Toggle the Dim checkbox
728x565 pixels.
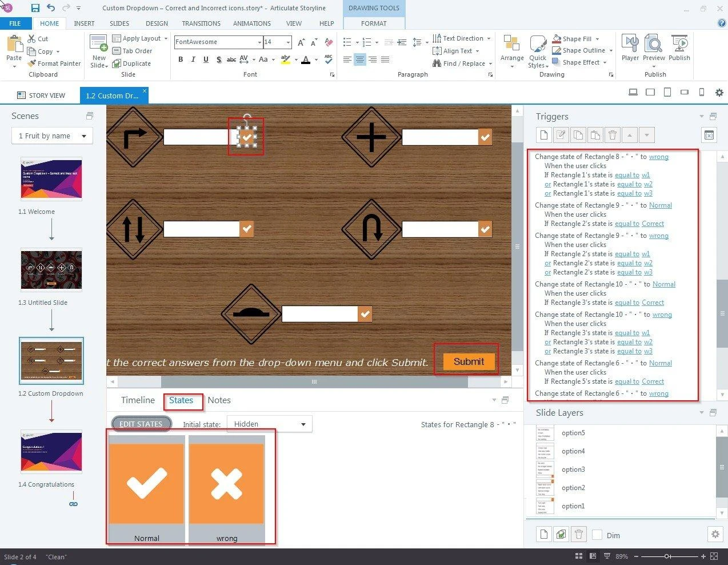[x=597, y=535]
